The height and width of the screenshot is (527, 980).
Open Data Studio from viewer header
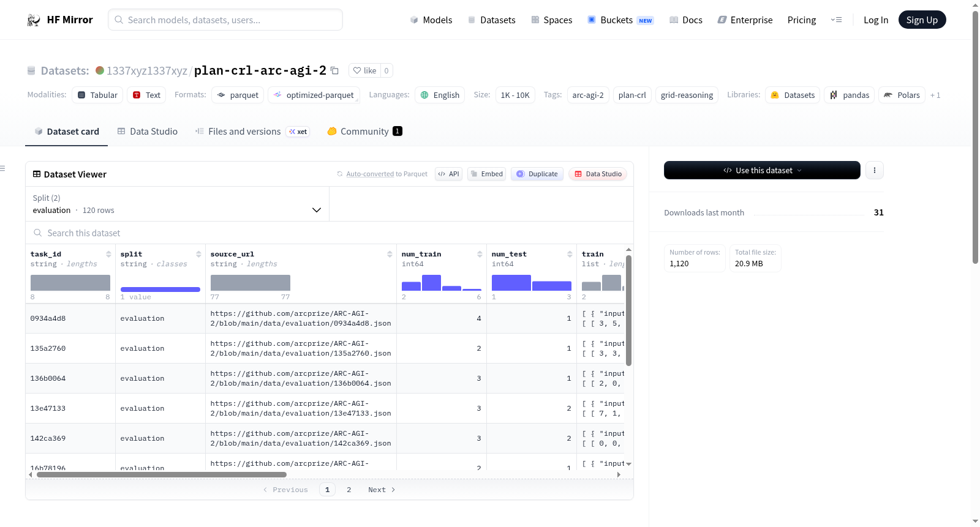coord(598,174)
